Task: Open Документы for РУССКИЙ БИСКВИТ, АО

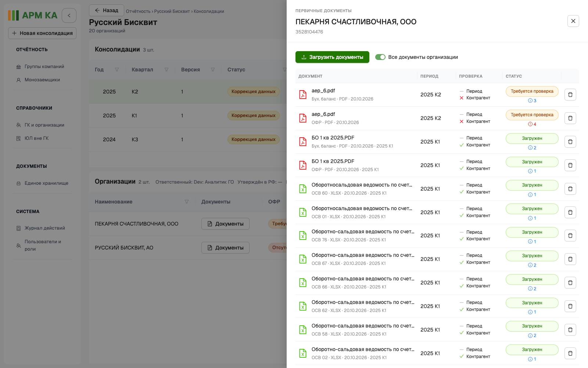Action: click(225, 248)
